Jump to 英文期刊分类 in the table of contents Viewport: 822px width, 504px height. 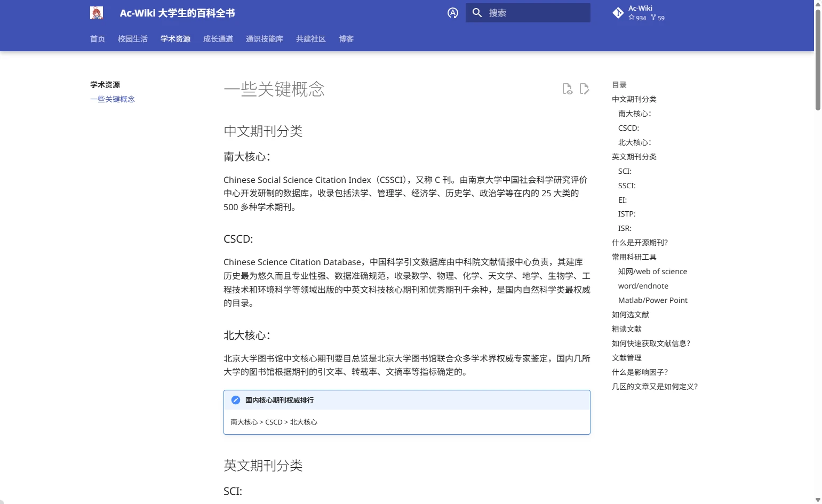click(x=634, y=157)
